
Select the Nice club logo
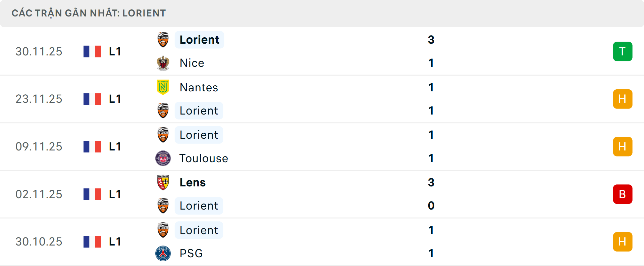pos(163,63)
